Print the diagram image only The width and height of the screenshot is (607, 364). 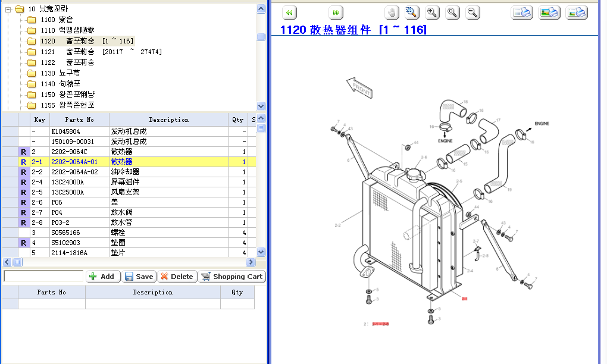549,12
